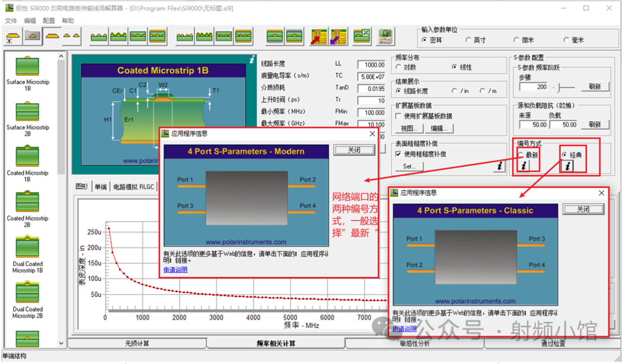Click the ohm calculator toolbar icon
The width and height of the screenshot is (623, 364).
coord(385,37)
